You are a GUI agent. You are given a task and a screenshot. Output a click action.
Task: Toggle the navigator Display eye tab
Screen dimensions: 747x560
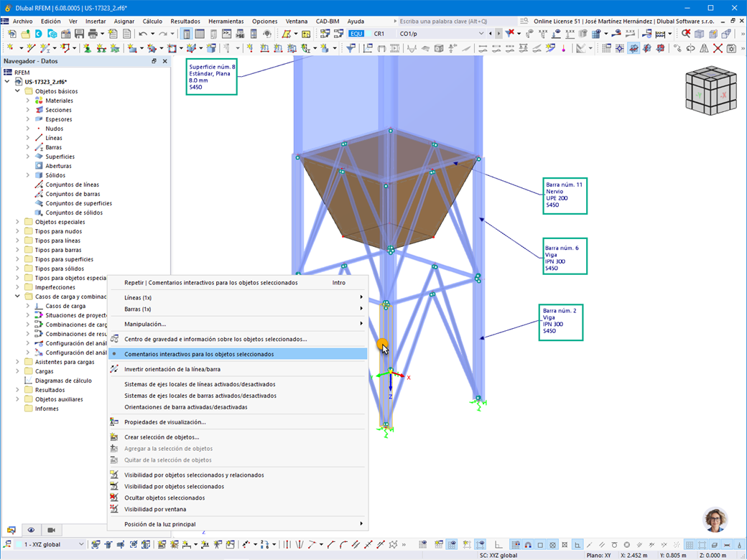coord(31,530)
